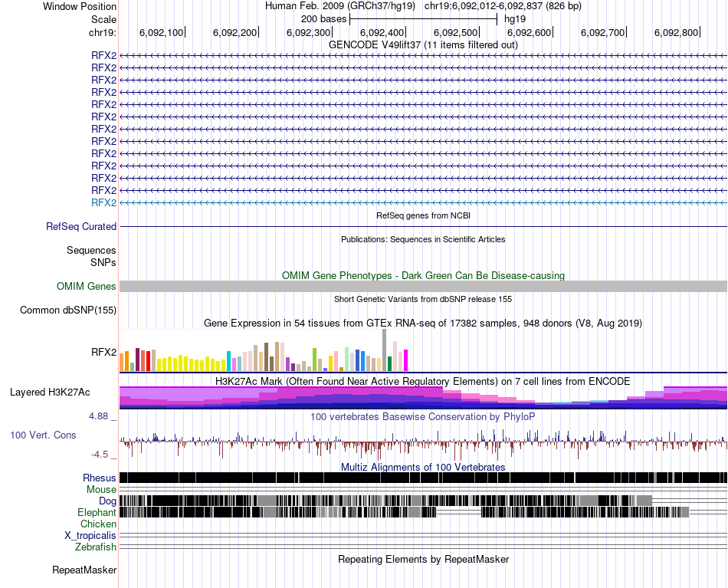Image resolution: width=728 pixels, height=588 pixels.
Task: Click the Rhesus alignment row label
Action: pyautogui.click(x=100, y=478)
